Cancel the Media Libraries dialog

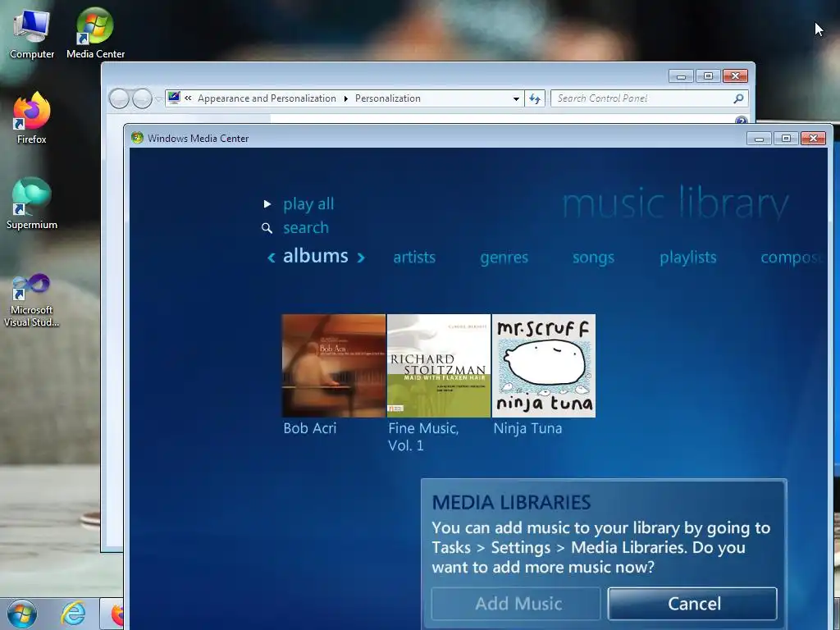coord(692,604)
